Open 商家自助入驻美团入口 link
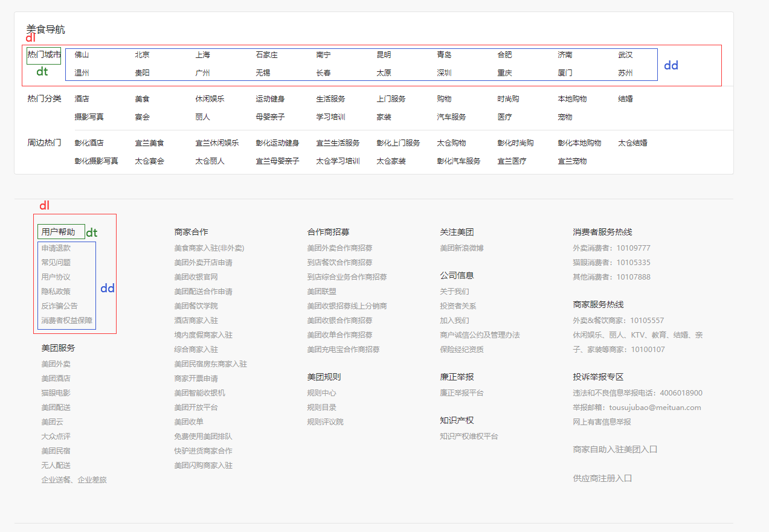This screenshot has height=532, width=769. [x=615, y=450]
